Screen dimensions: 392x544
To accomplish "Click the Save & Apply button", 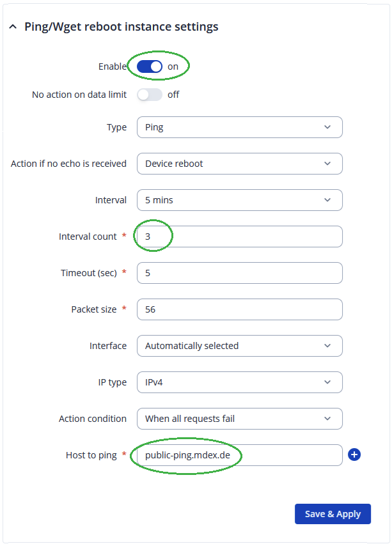I will (x=333, y=514).
